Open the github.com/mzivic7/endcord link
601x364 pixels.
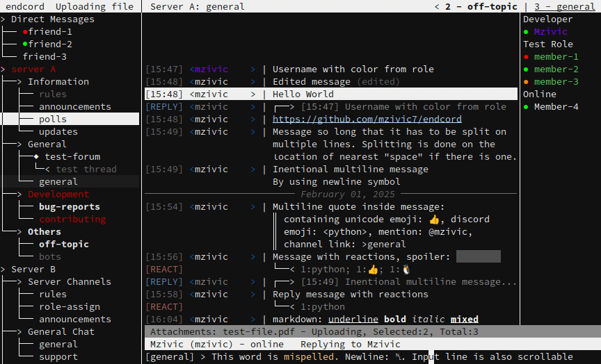[x=367, y=119]
